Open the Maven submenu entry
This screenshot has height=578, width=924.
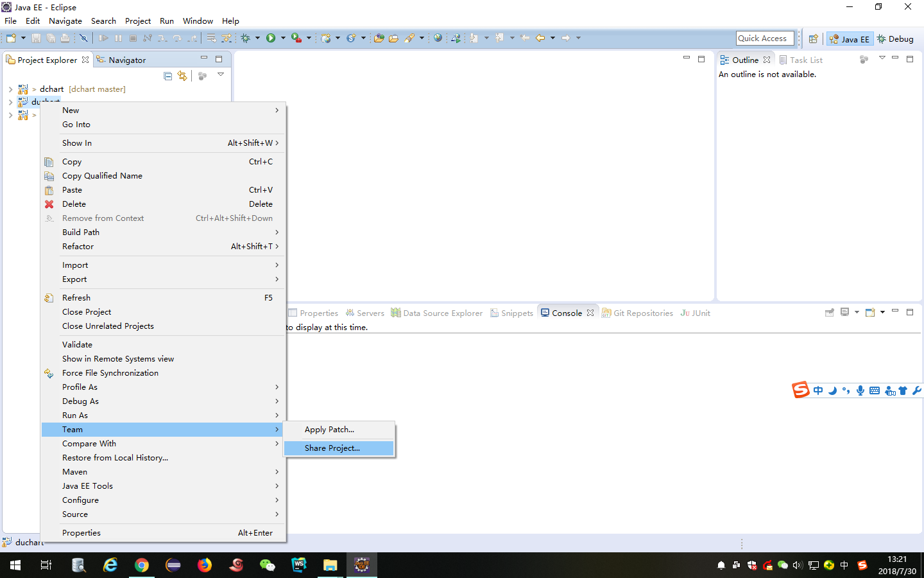coord(163,472)
